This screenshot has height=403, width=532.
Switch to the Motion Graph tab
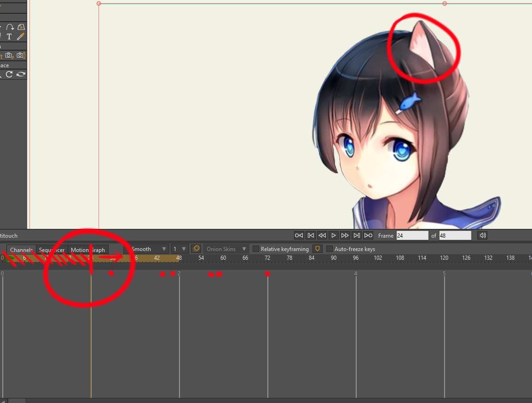click(88, 250)
